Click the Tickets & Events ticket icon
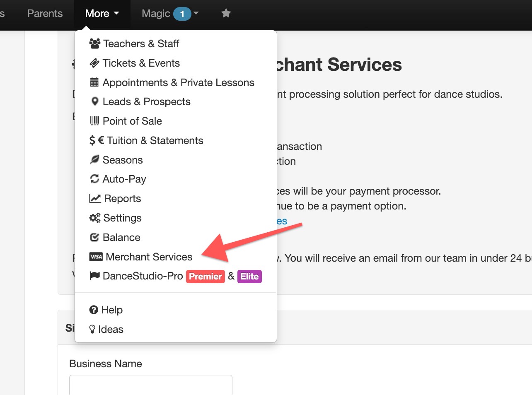 [x=94, y=63]
